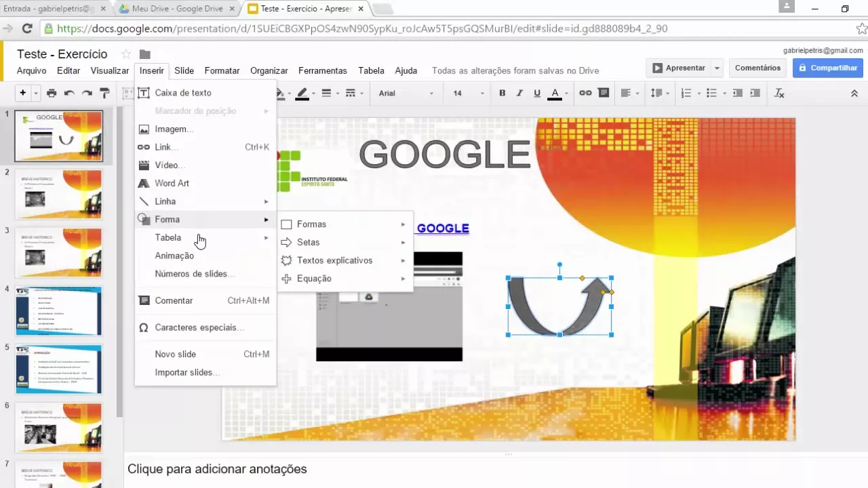868x488 pixels.
Task: Click the decrease indent icon
Action: click(737, 93)
